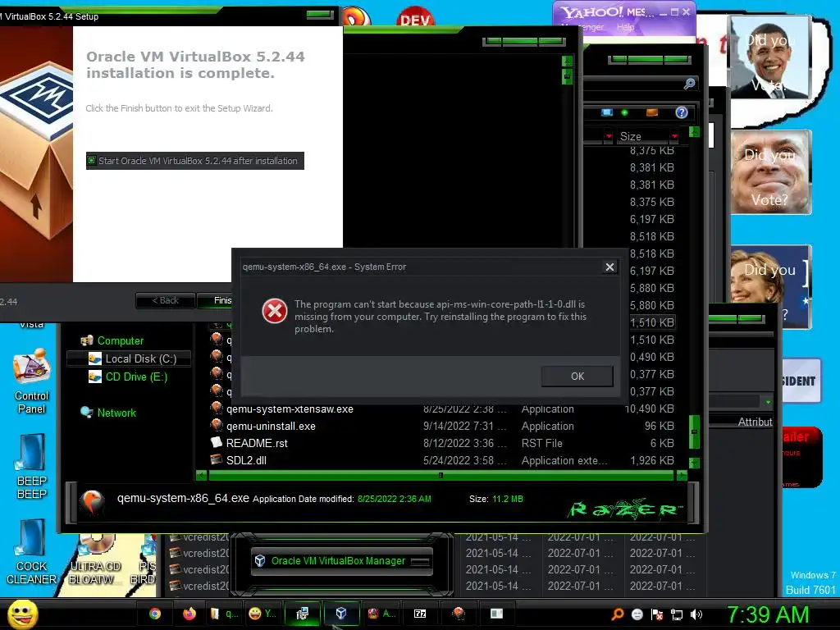
Task: Click the explorer help question mark icon
Action: [x=682, y=112]
